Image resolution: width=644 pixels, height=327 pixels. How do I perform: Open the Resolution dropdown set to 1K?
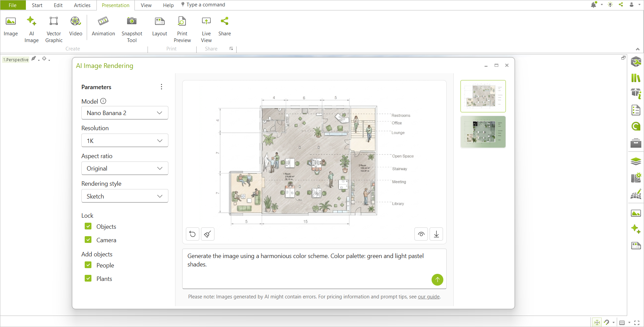point(125,141)
